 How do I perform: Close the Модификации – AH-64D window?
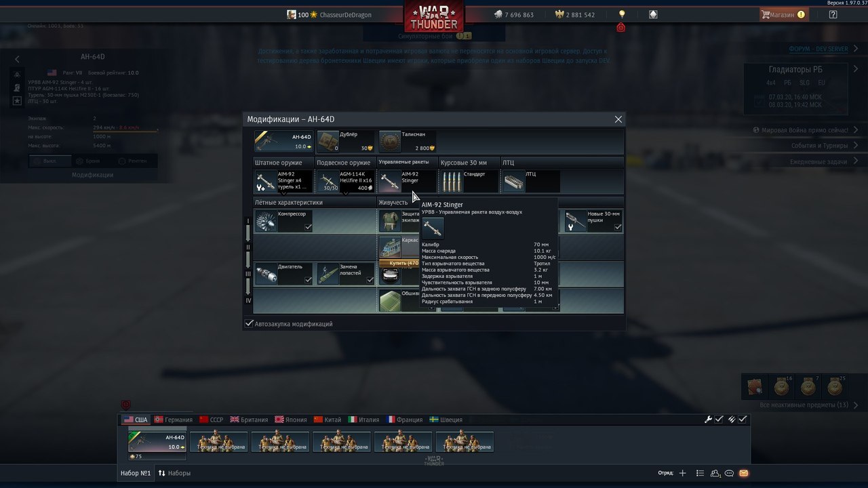[618, 119]
